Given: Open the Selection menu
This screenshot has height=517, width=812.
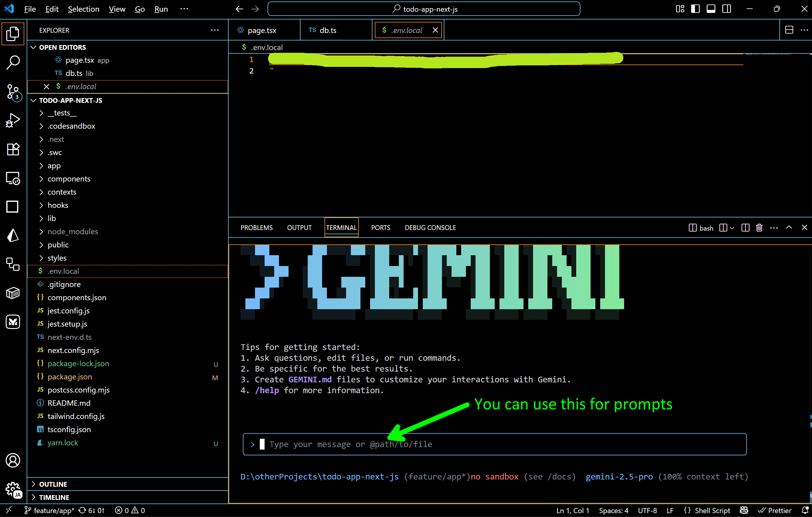Looking at the screenshot, I should (84, 9).
